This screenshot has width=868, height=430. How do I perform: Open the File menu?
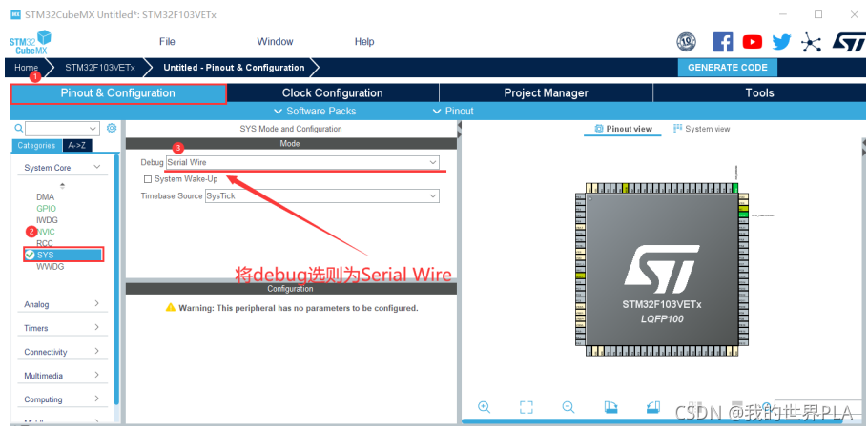pos(167,42)
